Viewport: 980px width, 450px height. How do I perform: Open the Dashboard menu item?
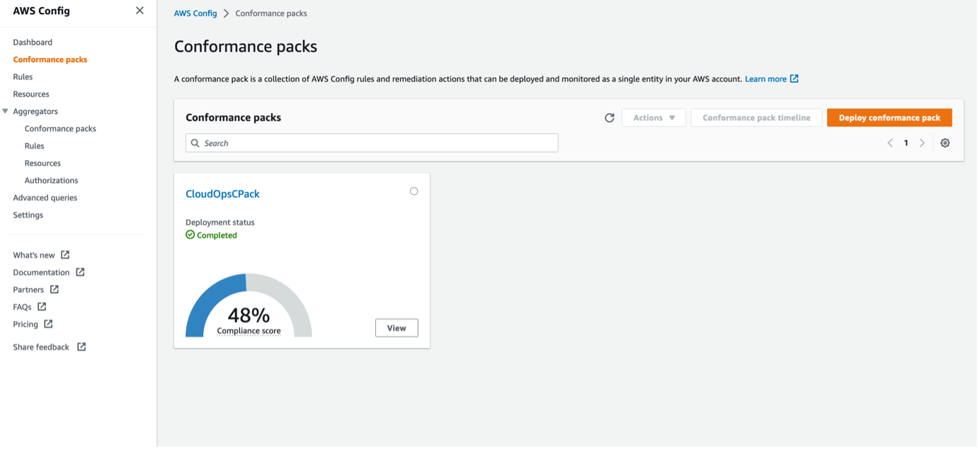click(x=33, y=42)
